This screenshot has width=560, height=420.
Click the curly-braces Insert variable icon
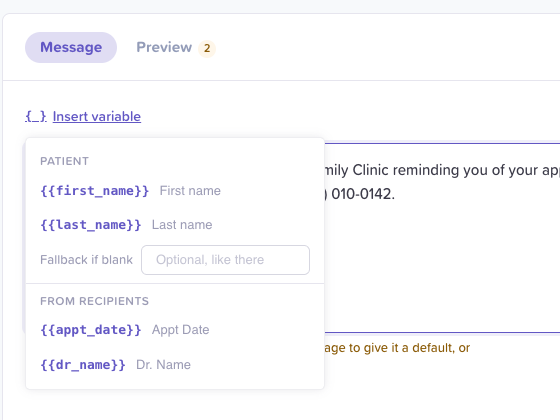[36, 116]
